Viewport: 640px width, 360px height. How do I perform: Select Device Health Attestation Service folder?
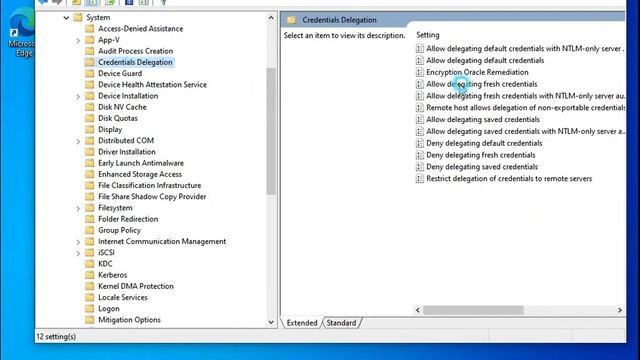tap(152, 85)
